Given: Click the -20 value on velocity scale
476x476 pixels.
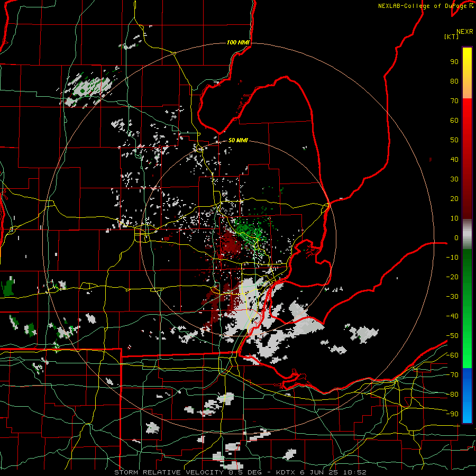Looking at the screenshot, I should pos(452,277).
